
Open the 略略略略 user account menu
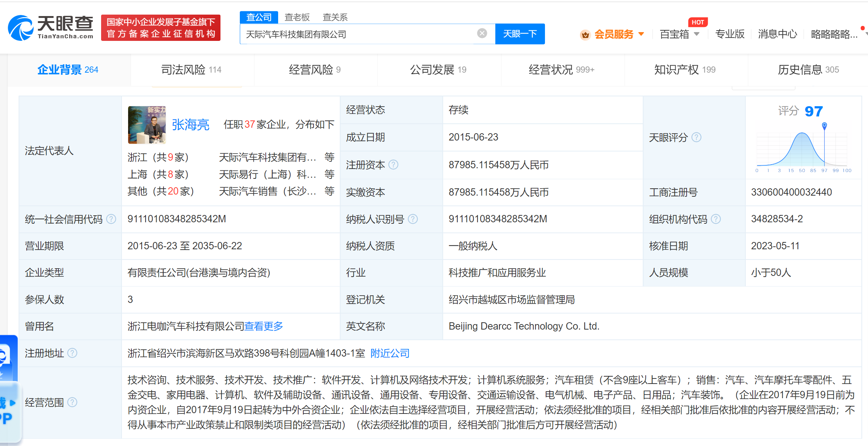834,34
